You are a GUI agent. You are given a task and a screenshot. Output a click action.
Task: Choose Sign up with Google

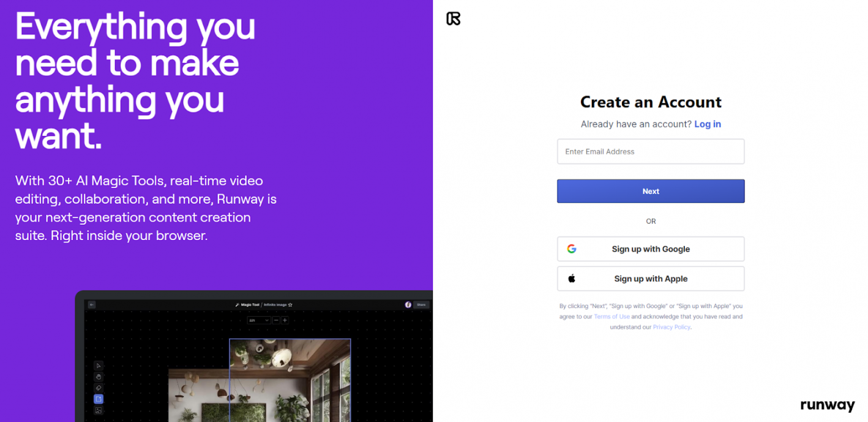pyautogui.click(x=651, y=249)
